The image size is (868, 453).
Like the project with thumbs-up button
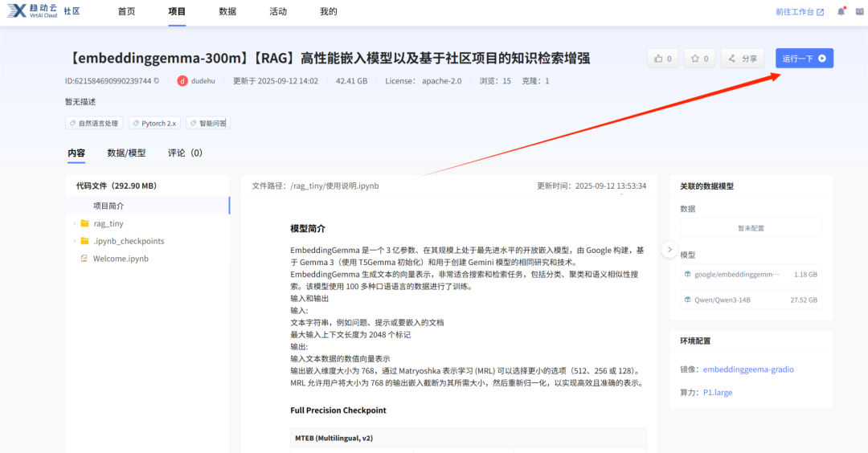(662, 59)
